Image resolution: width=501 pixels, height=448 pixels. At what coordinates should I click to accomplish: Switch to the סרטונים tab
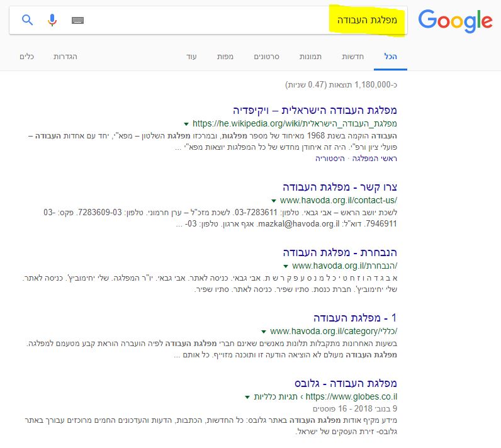(x=266, y=57)
